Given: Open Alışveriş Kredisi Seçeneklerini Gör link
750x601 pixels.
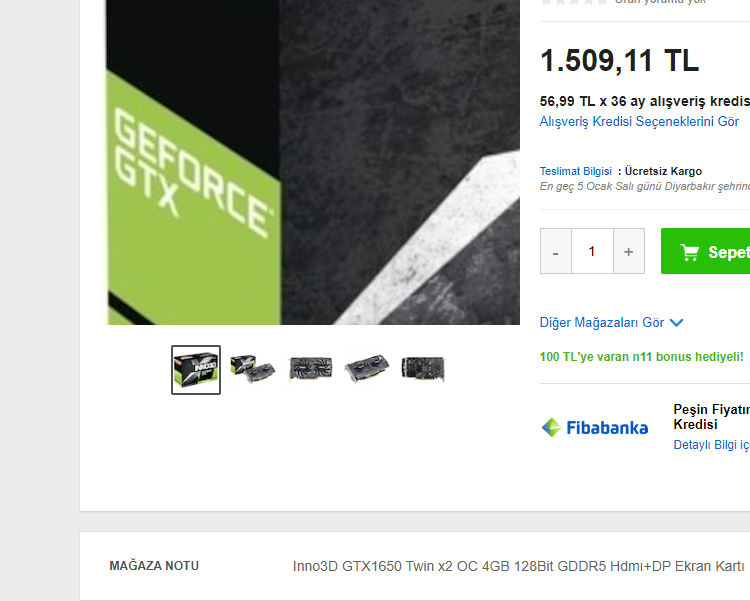Looking at the screenshot, I should pyautogui.click(x=639, y=122).
